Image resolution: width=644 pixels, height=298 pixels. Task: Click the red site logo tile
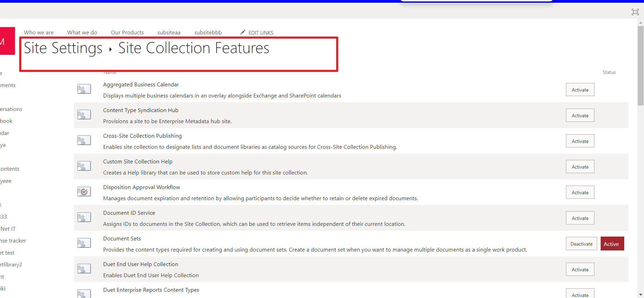point(7,41)
